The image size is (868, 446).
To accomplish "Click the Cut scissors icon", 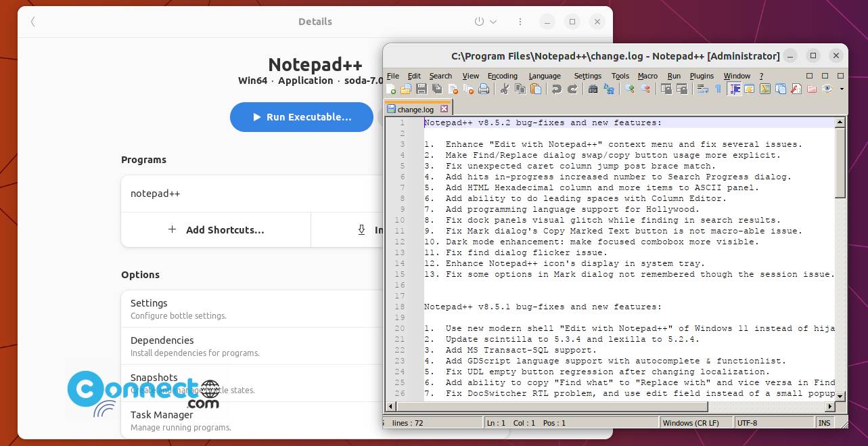I will point(504,89).
